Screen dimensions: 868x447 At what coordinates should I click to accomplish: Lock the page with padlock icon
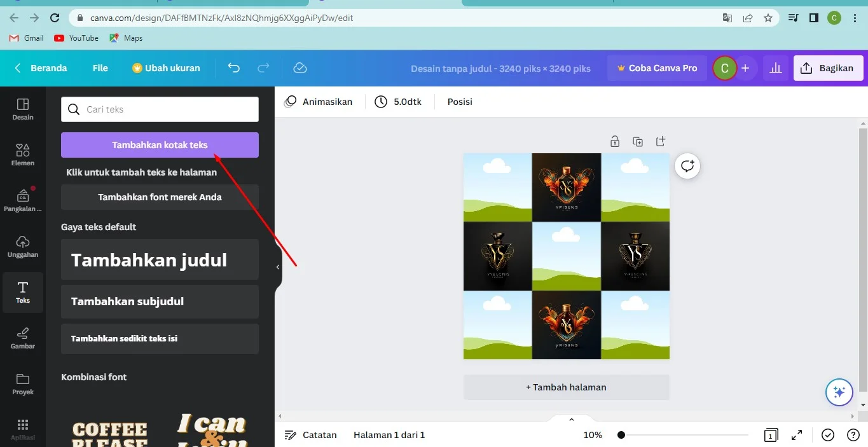[615, 141]
